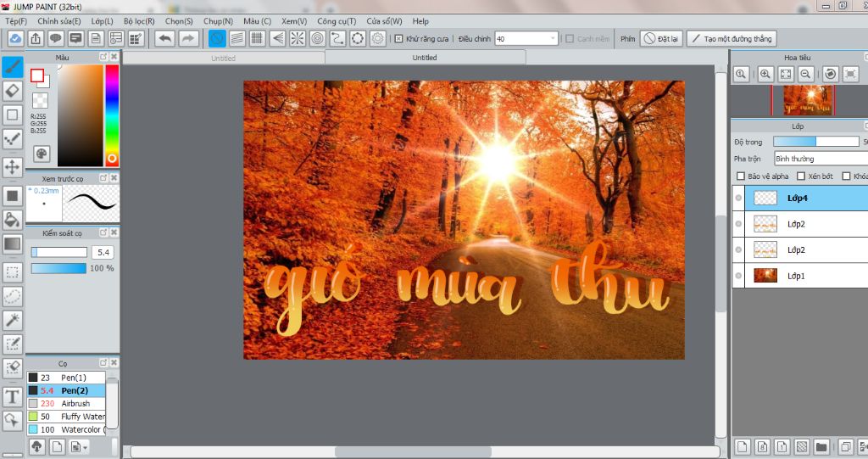Viewport: 868px width, 459px height.
Task: Open the Công cụ(T) menu
Action: [336, 21]
